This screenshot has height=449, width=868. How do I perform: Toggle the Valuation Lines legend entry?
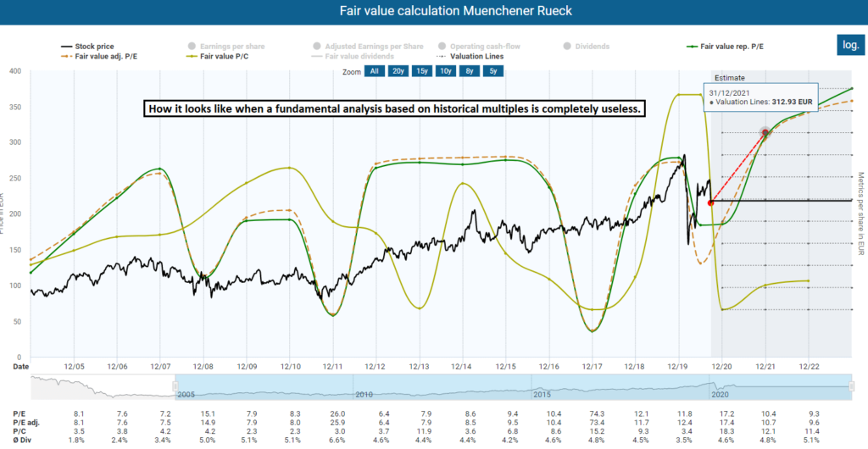(x=470, y=56)
